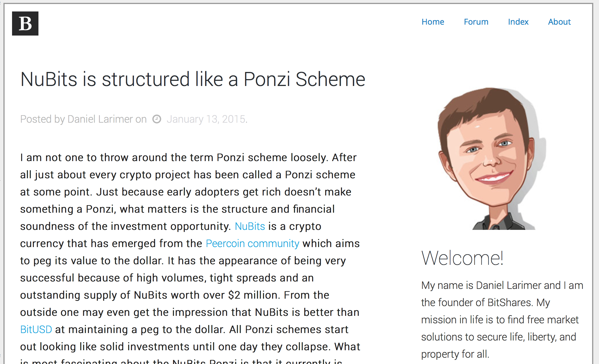Click the black B logo icon
The height and width of the screenshot is (364, 599).
[x=25, y=24]
